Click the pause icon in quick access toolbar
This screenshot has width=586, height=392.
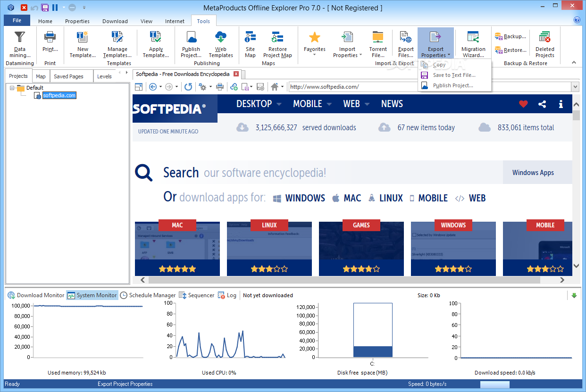click(x=55, y=8)
